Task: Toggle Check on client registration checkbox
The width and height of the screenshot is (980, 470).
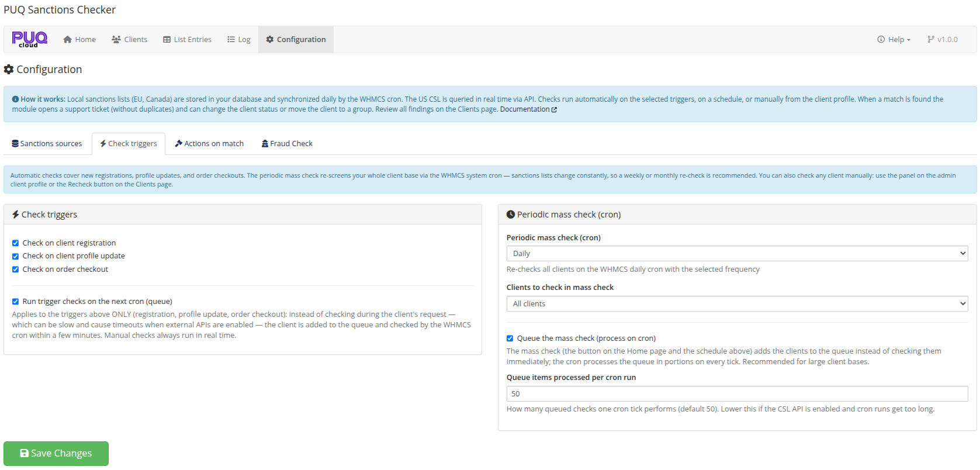Action: click(16, 243)
